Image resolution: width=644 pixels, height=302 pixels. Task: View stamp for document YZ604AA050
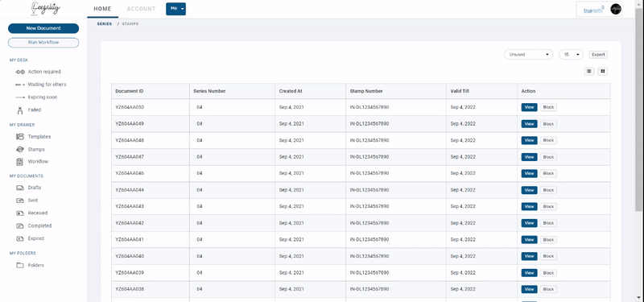click(529, 107)
